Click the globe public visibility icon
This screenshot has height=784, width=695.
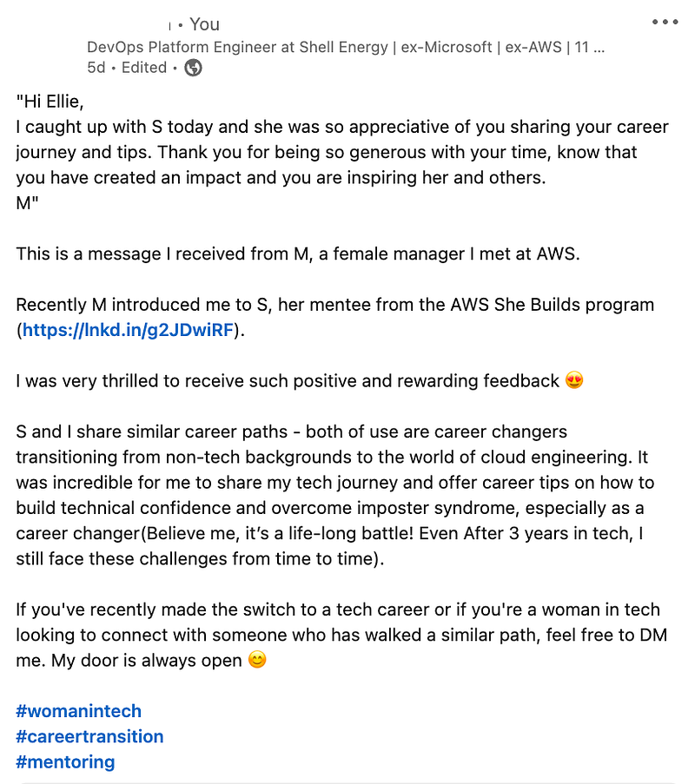[x=193, y=68]
